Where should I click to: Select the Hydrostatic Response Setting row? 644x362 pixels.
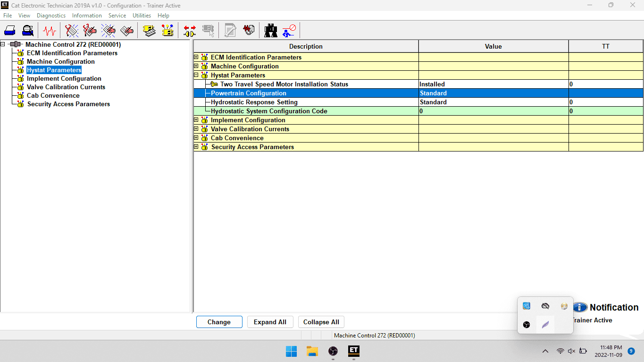click(x=254, y=102)
